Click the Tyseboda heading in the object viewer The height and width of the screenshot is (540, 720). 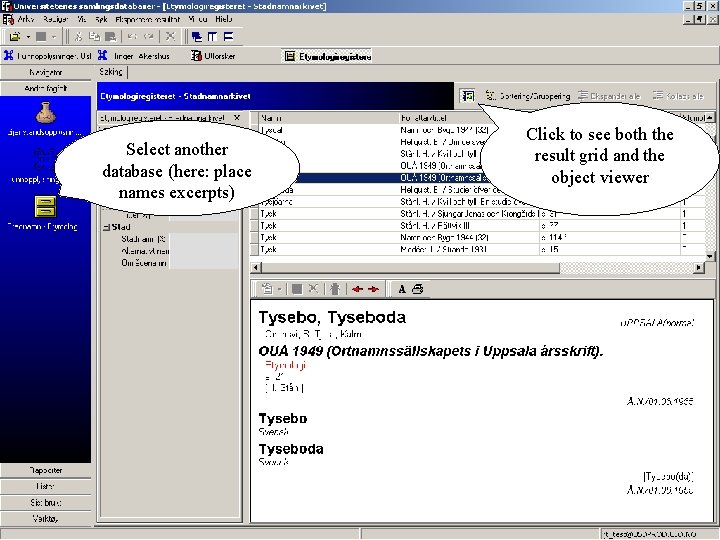pos(291,449)
